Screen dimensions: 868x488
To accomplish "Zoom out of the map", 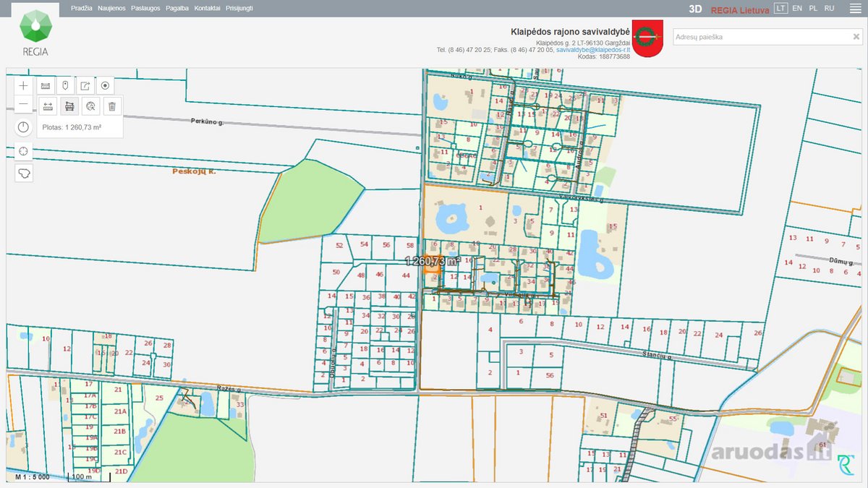I will pos(24,104).
